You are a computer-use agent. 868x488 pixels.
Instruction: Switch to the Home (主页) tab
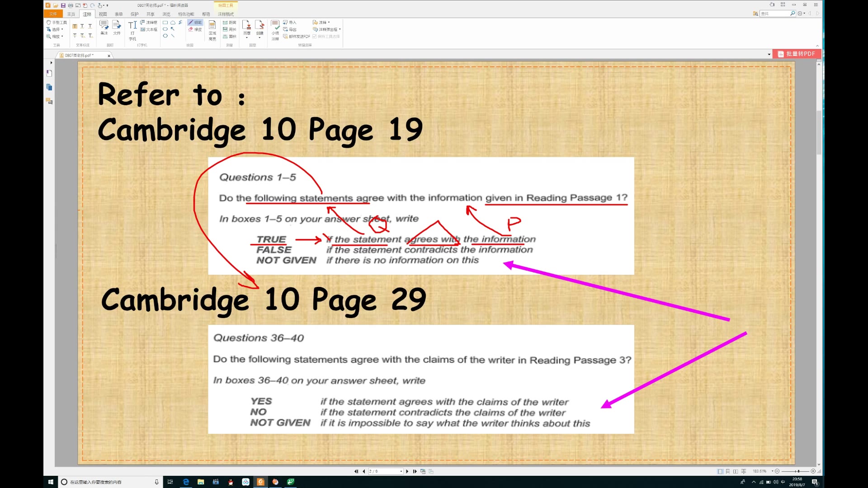point(71,14)
